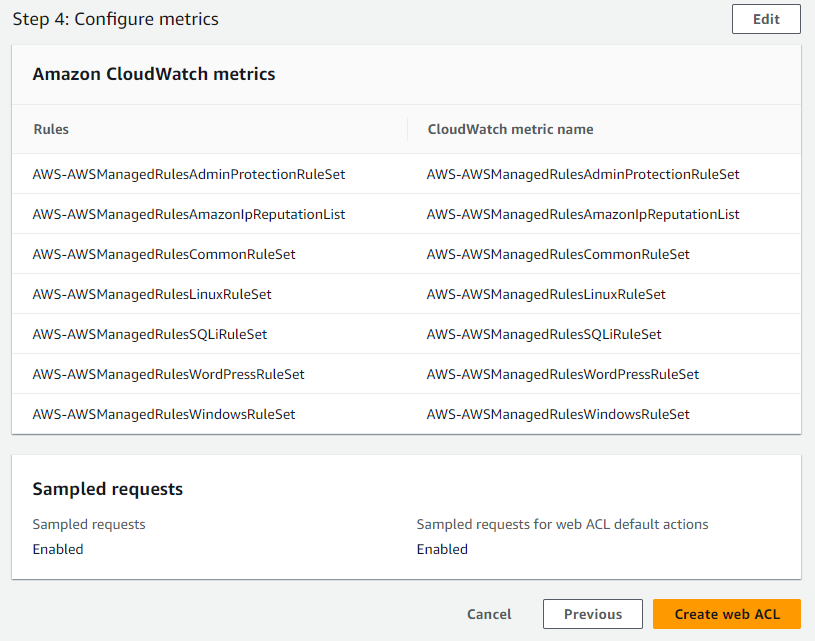The image size is (815, 641).
Task: Click the SQLiRuleSet CloudWatch metric name
Action: [x=544, y=334]
